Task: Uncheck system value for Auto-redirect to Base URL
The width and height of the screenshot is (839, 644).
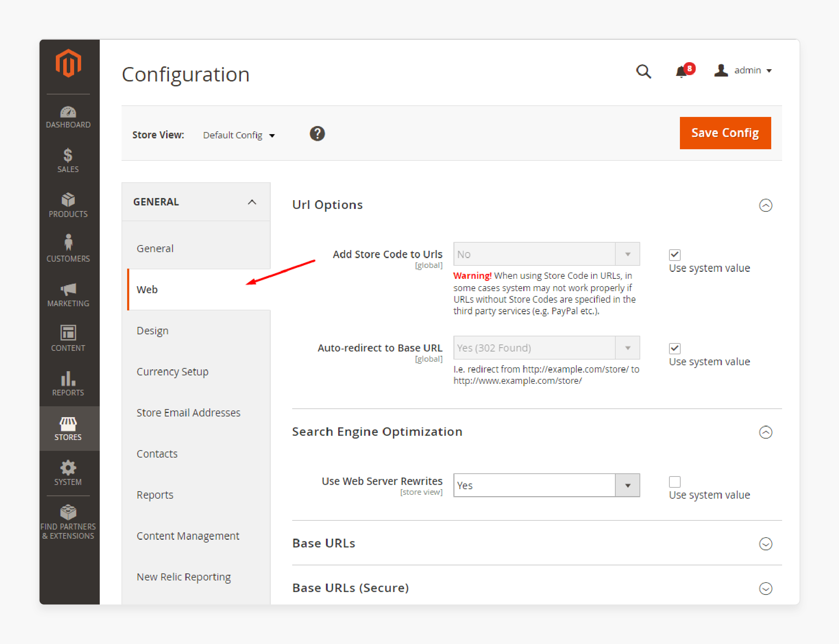Action: (x=675, y=348)
